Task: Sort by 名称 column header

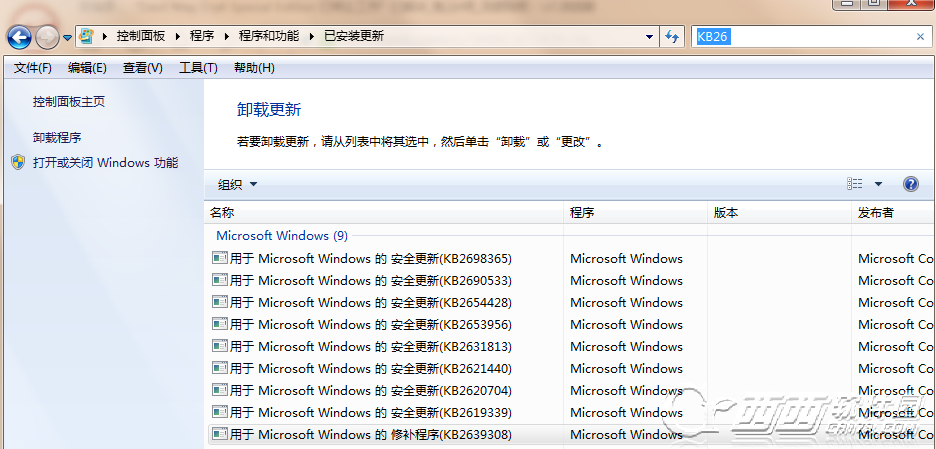Action: 384,213
